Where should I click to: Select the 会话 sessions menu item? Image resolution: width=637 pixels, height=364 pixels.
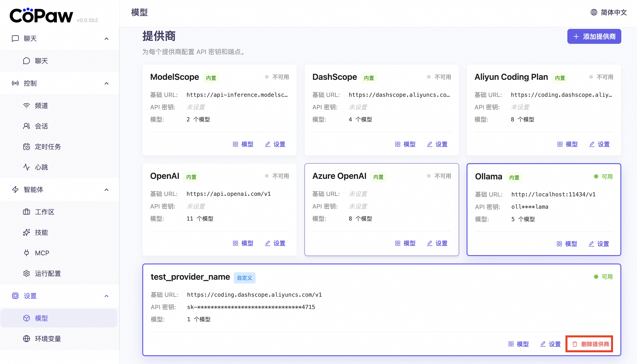(41, 126)
